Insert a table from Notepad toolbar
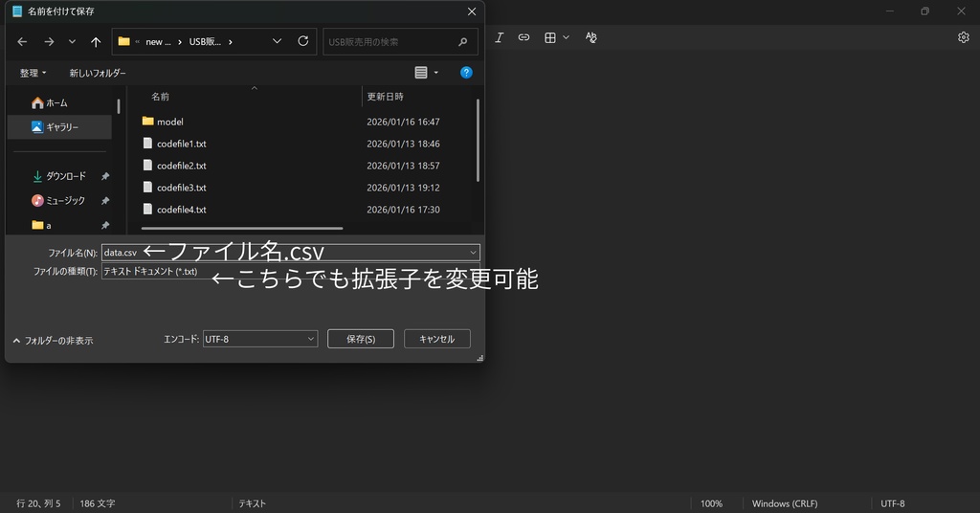The image size is (980, 513). [x=550, y=37]
